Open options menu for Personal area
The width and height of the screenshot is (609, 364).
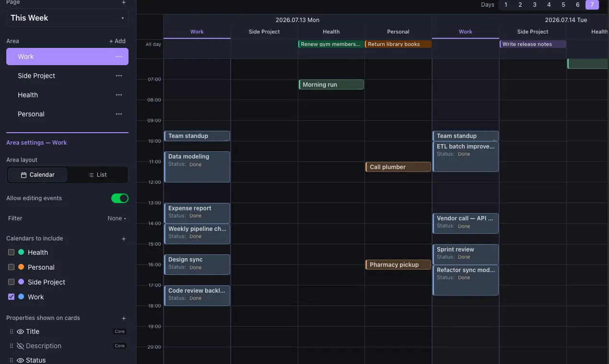pyautogui.click(x=119, y=114)
